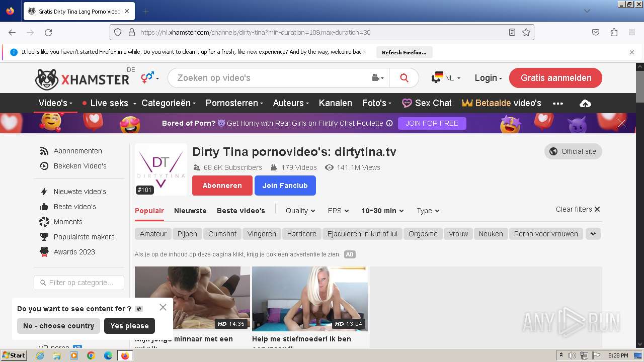This screenshot has width=644, height=362.
Task: Select the Hardcore category tag
Action: point(302,234)
